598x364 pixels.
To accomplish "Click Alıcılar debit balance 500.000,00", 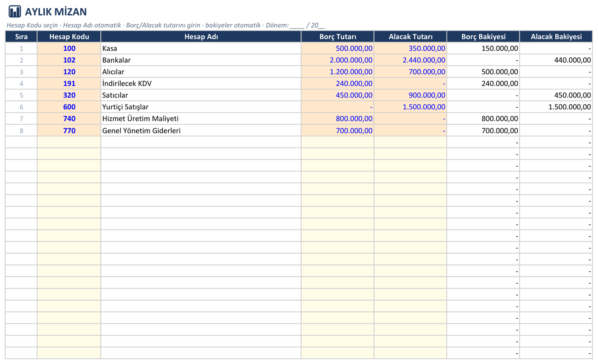I will tap(483, 72).
